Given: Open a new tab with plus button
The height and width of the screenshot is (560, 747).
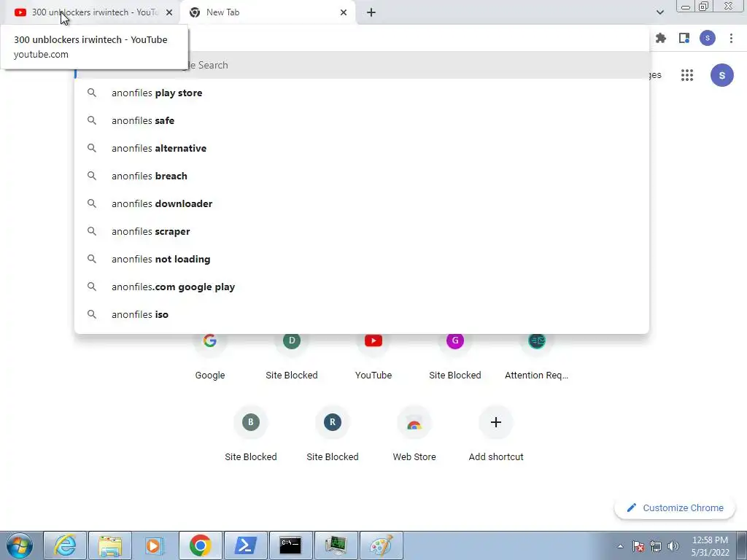Looking at the screenshot, I should [371, 12].
